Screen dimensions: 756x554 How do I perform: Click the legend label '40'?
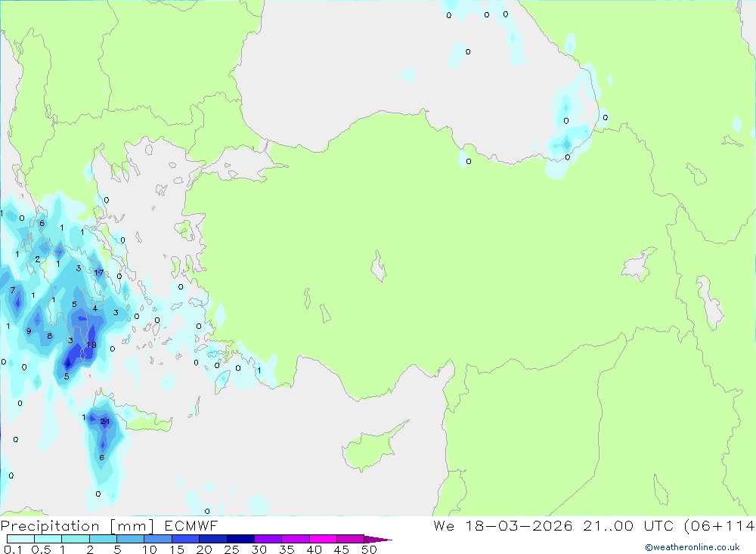[314, 549]
